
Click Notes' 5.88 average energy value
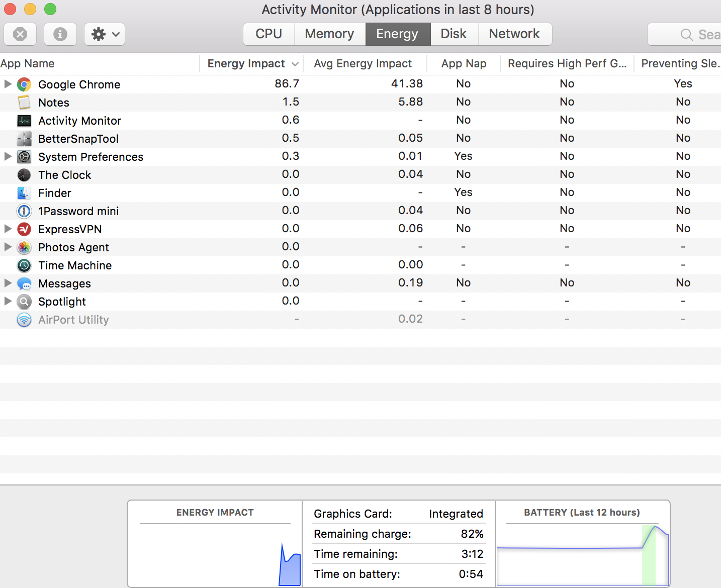click(411, 102)
